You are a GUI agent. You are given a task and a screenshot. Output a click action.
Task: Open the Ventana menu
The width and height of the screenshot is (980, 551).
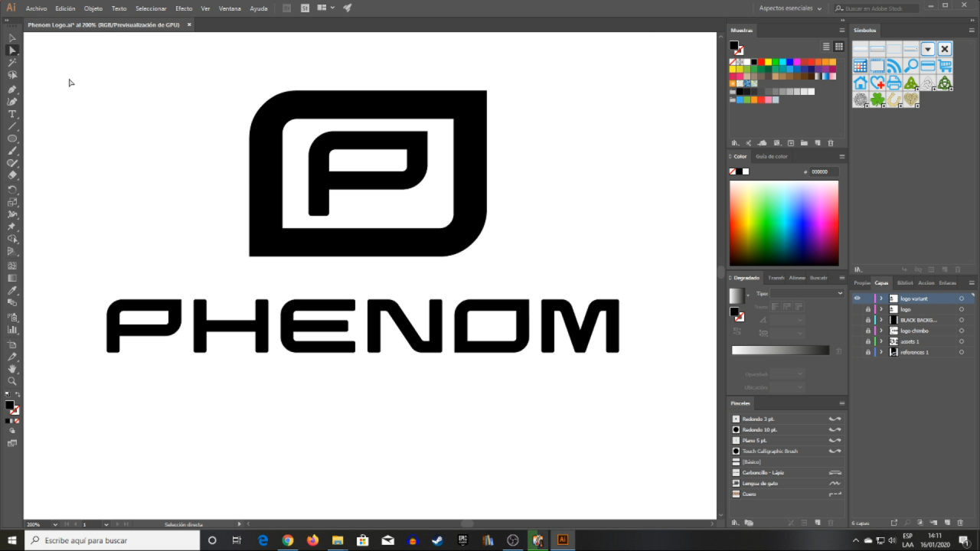230,8
